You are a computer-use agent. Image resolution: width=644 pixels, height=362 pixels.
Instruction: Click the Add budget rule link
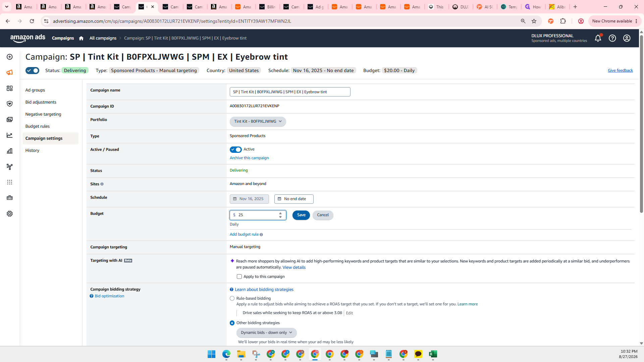click(244, 235)
